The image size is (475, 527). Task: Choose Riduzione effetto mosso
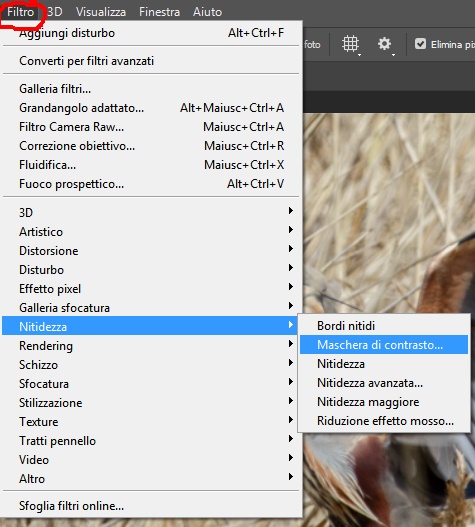click(384, 420)
